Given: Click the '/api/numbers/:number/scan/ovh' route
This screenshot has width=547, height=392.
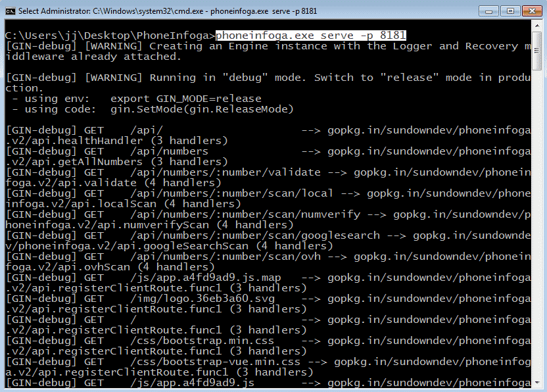Looking at the screenshot, I should (226, 257).
